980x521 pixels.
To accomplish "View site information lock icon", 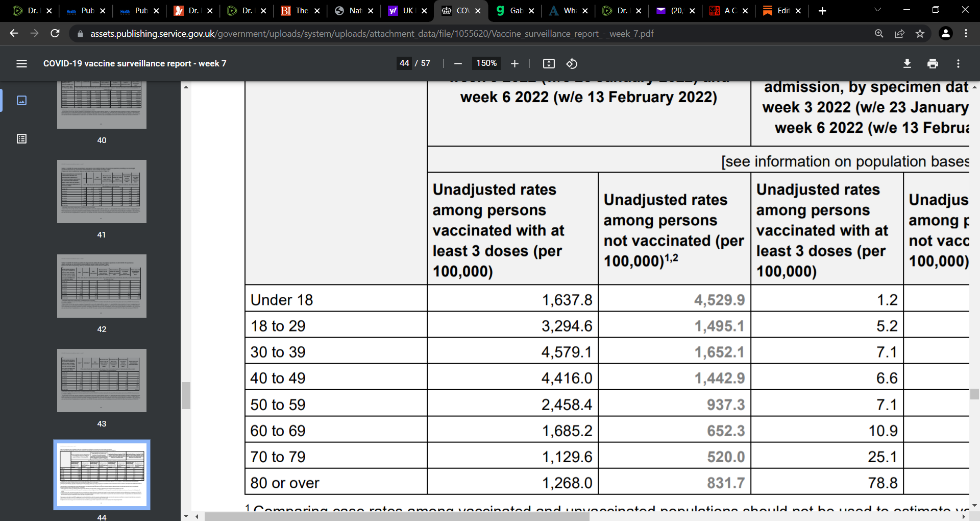I will point(80,34).
